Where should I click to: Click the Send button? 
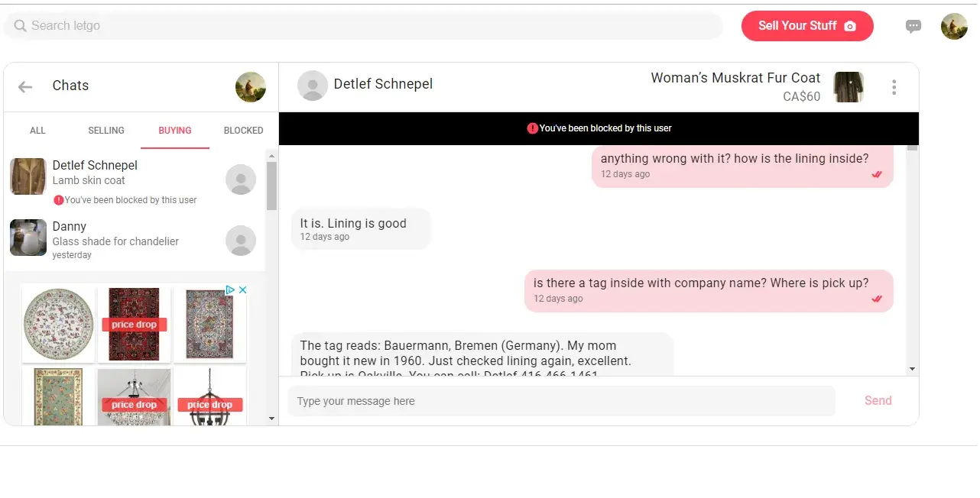pyautogui.click(x=878, y=401)
